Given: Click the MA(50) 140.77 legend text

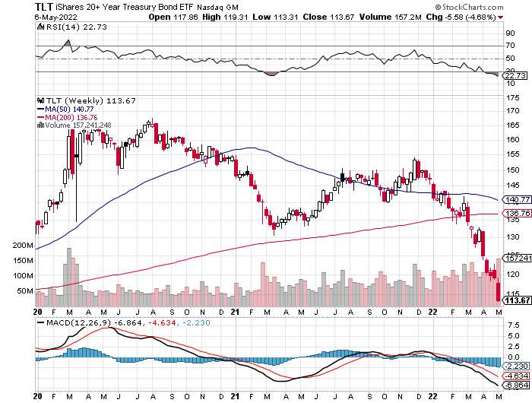Looking at the screenshot, I should (69, 109).
